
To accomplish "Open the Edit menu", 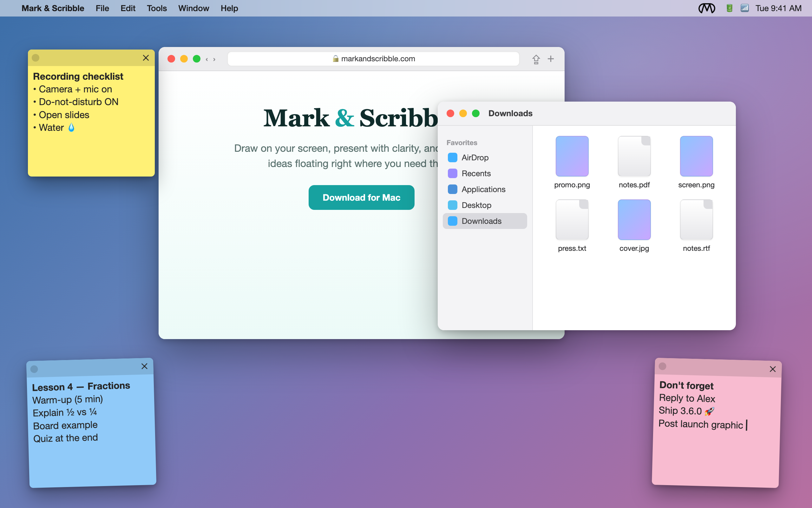I will [x=128, y=8].
